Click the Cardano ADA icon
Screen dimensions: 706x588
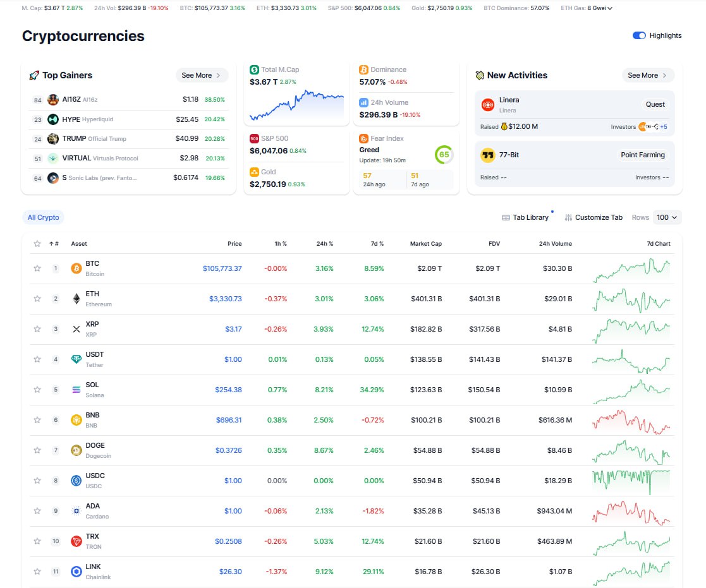click(x=76, y=511)
